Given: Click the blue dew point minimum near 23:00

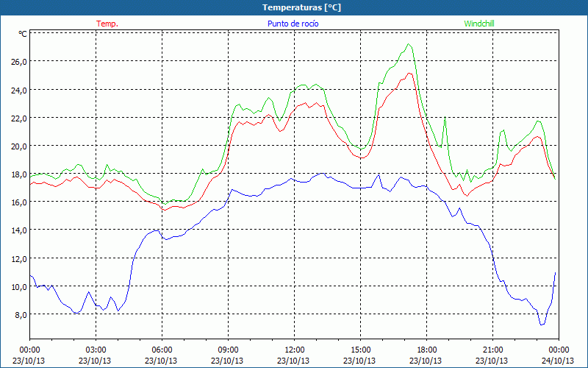Looking at the screenshot, I should point(542,325).
